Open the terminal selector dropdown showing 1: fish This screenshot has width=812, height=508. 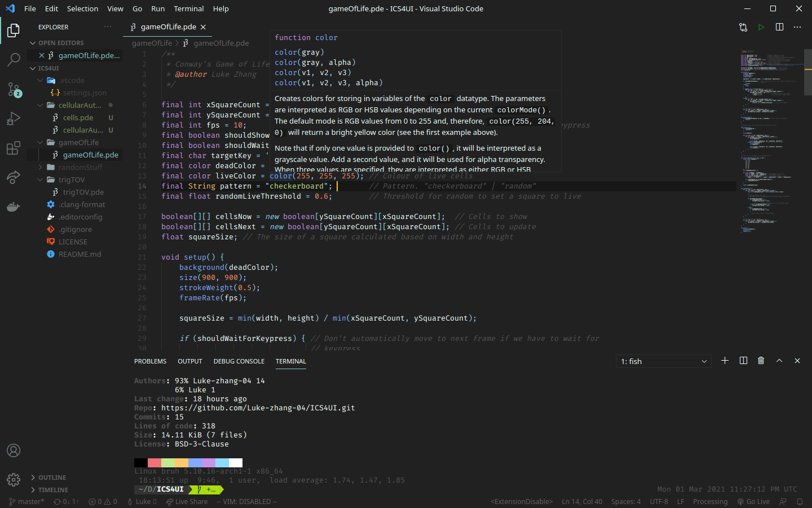[663, 361]
